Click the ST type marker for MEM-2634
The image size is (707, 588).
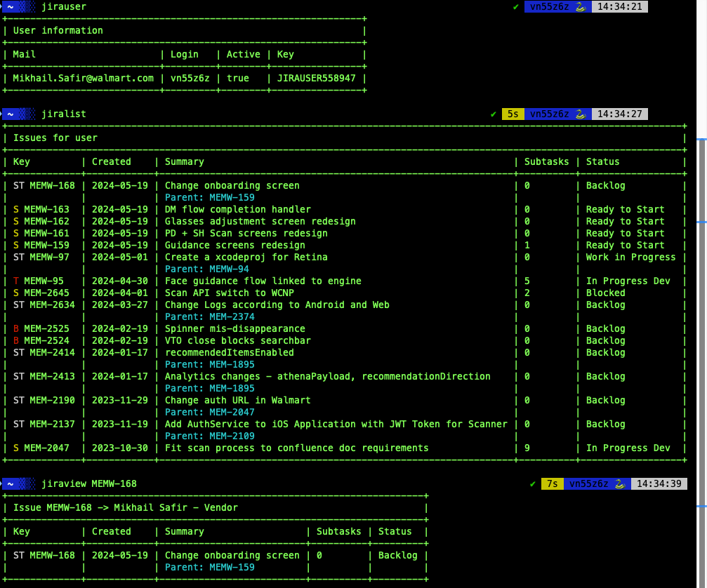[x=18, y=305]
